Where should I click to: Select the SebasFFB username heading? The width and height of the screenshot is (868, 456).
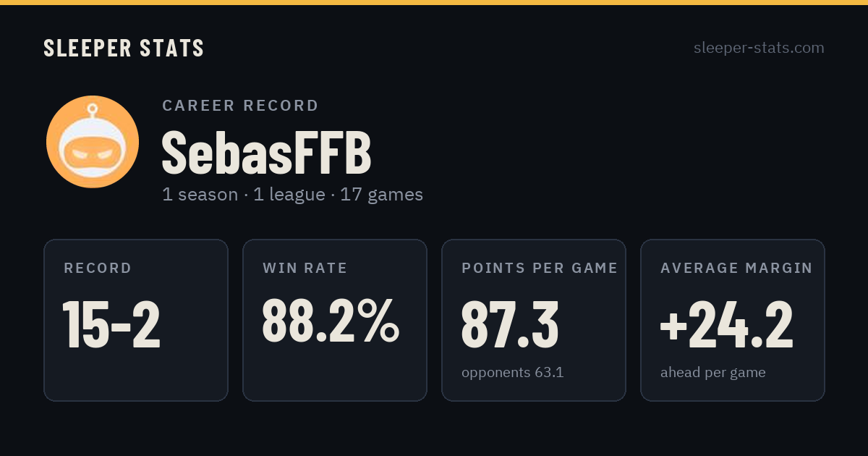pos(266,153)
